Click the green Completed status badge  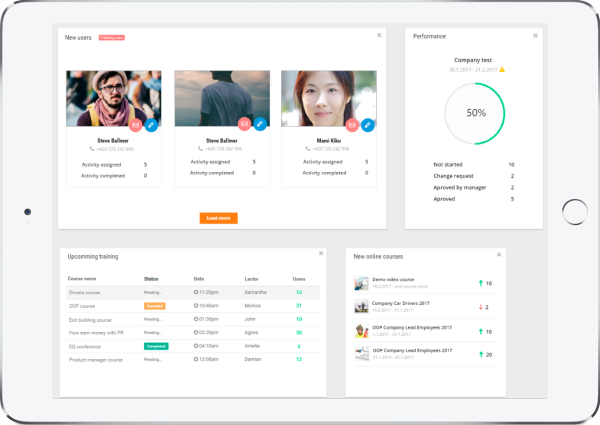point(156,346)
